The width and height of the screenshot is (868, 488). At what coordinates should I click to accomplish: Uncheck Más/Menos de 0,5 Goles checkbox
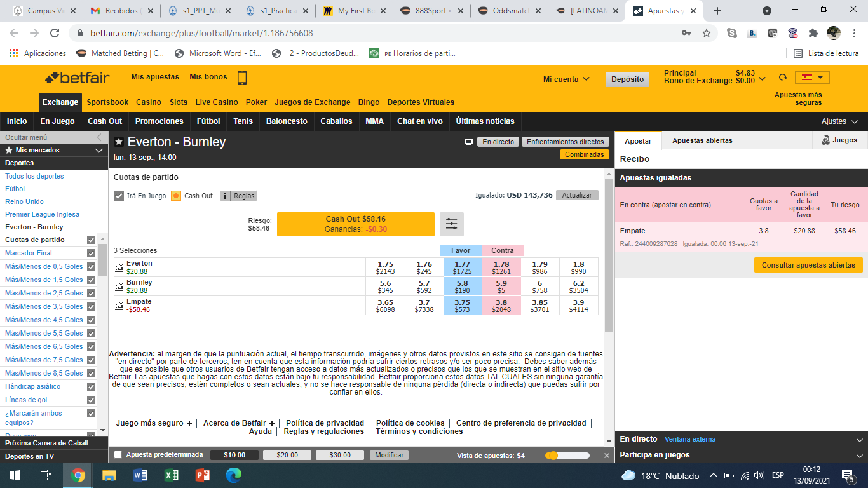click(x=91, y=266)
